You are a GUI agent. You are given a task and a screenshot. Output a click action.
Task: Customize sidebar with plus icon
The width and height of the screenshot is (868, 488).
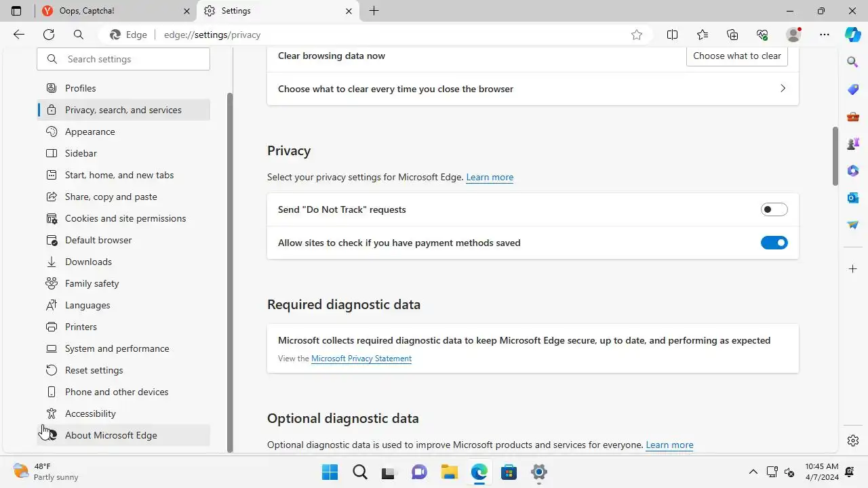(853, 269)
